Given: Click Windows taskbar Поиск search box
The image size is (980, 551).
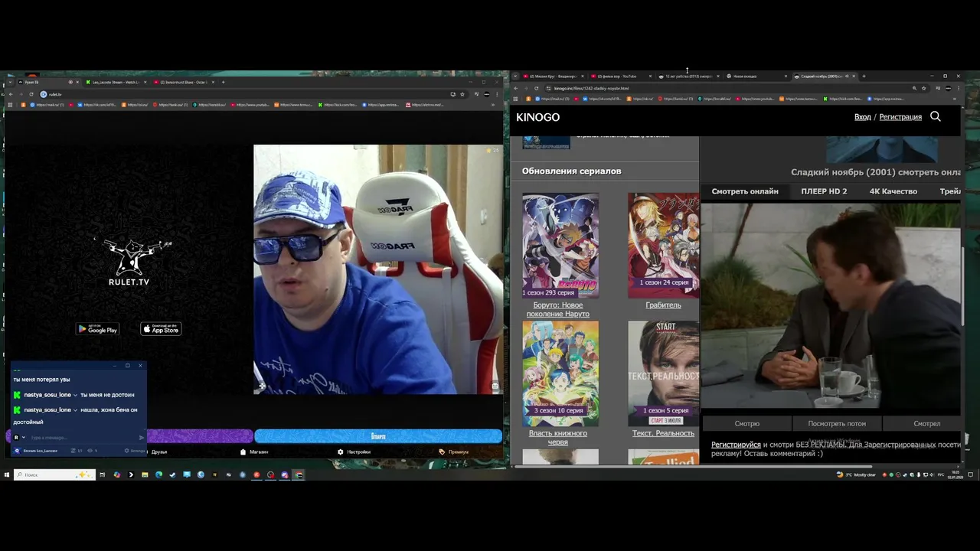Looking at the screenshot, I should tap(54, 474).
